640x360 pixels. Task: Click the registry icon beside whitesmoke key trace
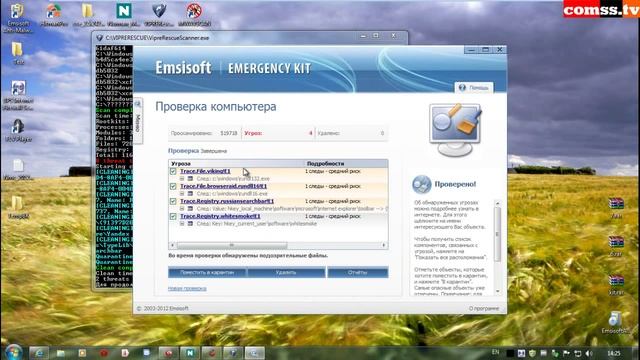(x=190, y=224)
